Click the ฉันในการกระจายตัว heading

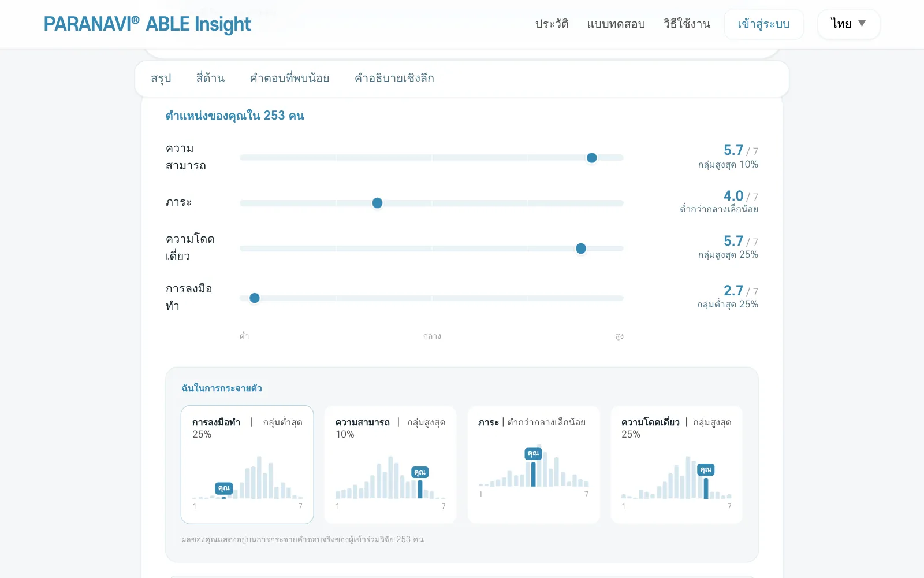[222, 388]
